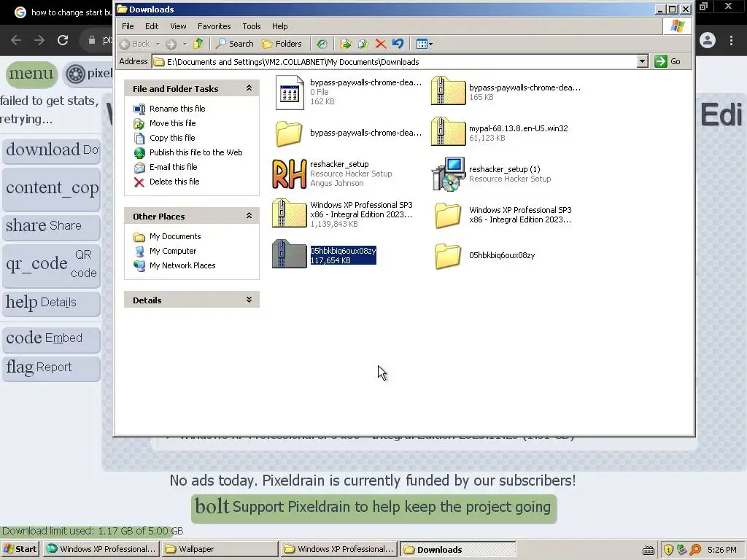
Task: Expand the Address bar dropdown
Action: tap(642, 61)
